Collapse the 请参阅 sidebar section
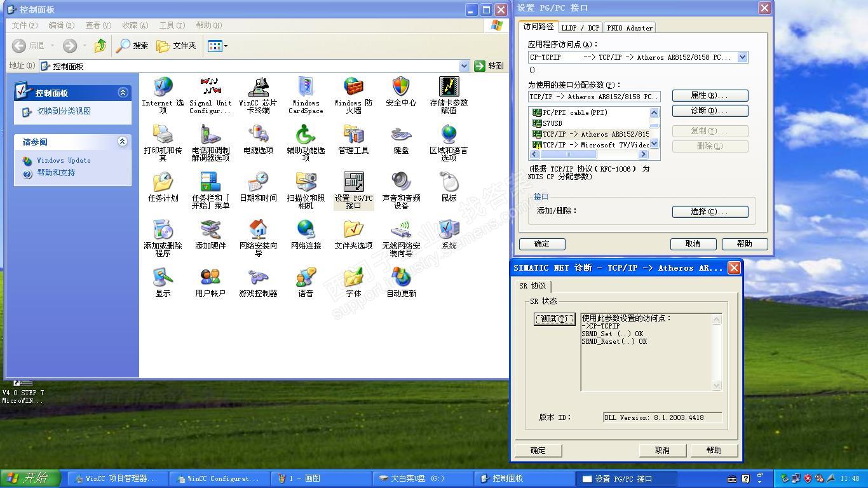868x488 pixels. click(x=123, y=142)
